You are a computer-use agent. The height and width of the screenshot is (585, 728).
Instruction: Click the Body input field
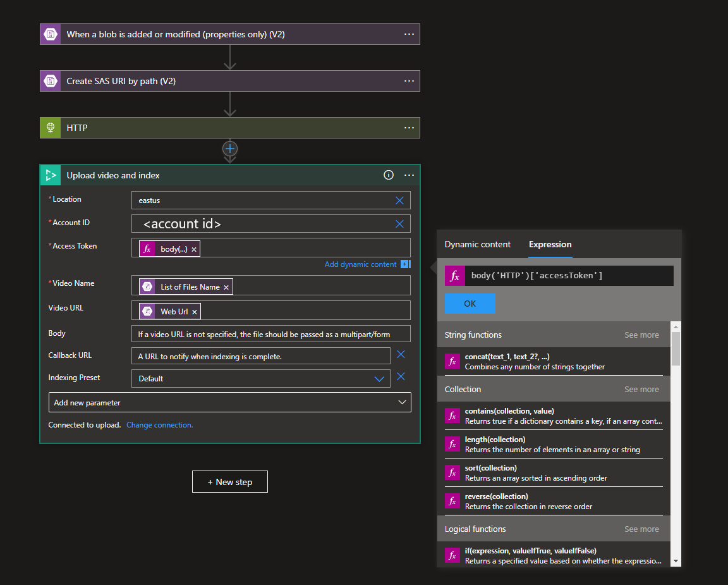click(271, 334)
